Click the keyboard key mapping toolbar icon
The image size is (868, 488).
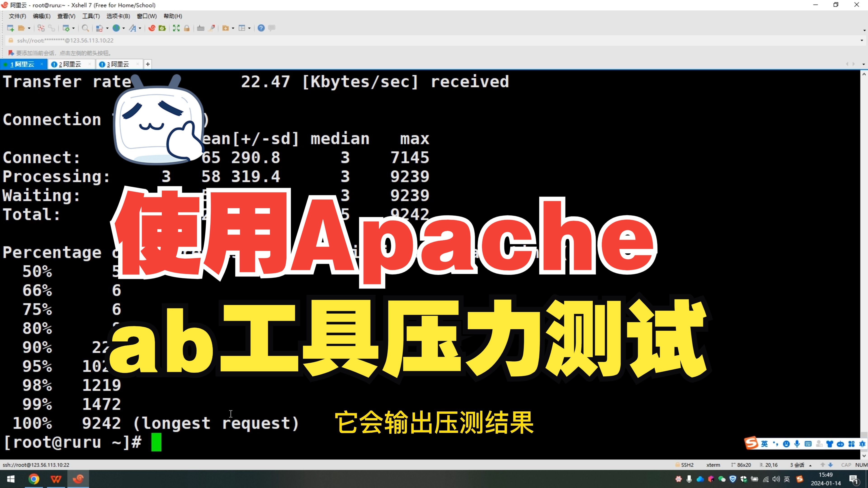[x=201, y=28]
